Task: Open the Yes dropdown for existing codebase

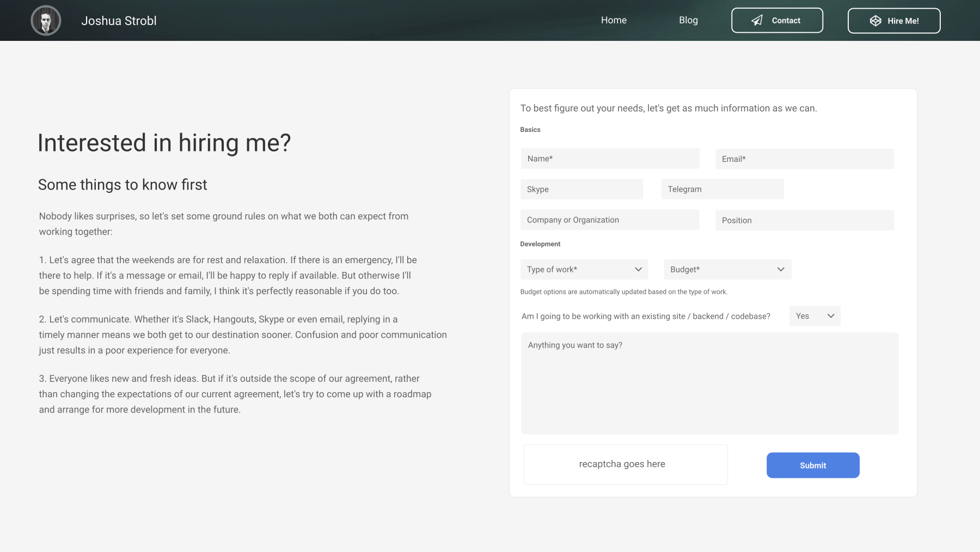Action: (815, 316)
